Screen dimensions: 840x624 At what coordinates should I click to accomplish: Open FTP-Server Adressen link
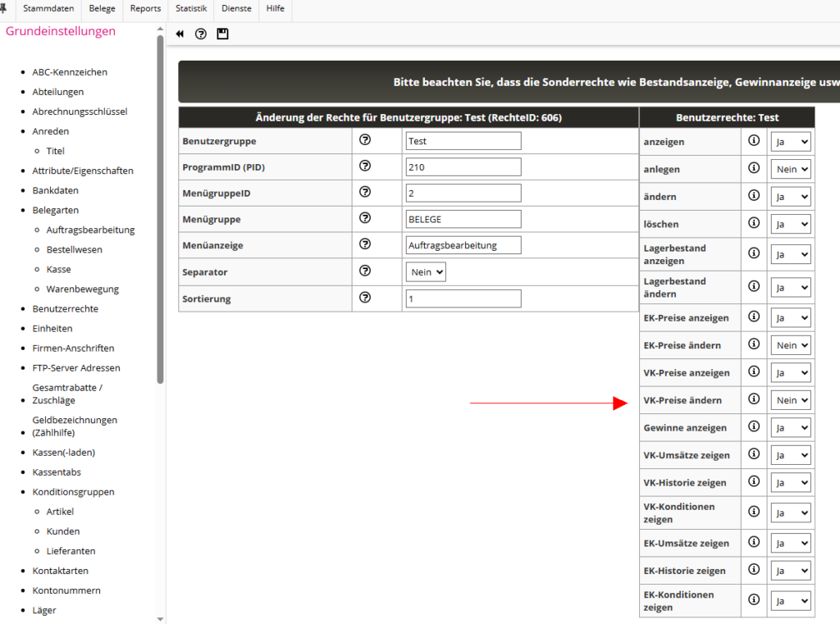pyautogui.click(x=76, y=368)
